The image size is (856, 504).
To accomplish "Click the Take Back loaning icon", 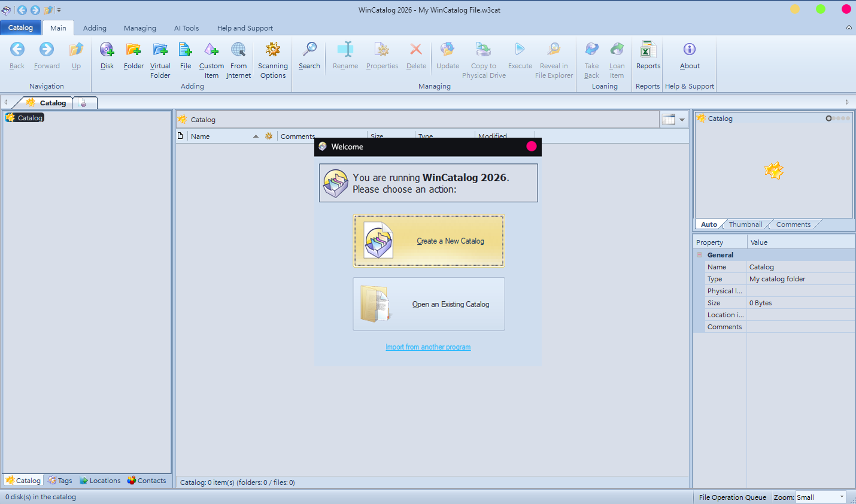I will tap(591, 60).
